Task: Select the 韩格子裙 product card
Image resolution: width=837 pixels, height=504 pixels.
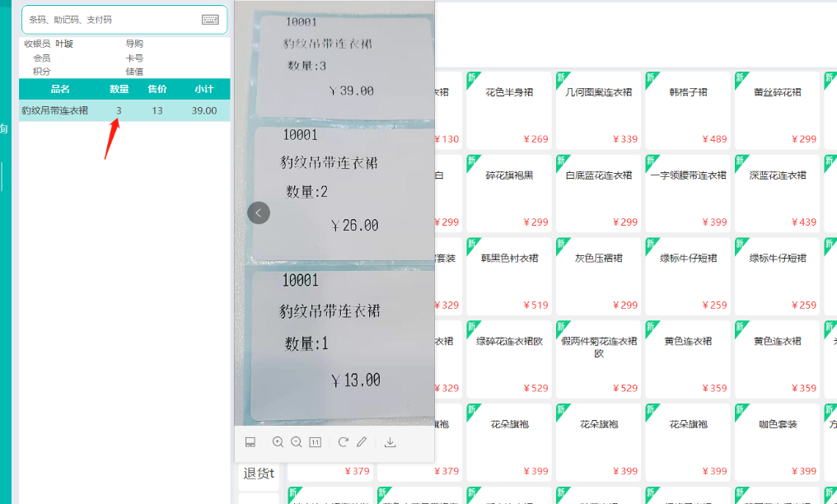Action: pos(688,111)
